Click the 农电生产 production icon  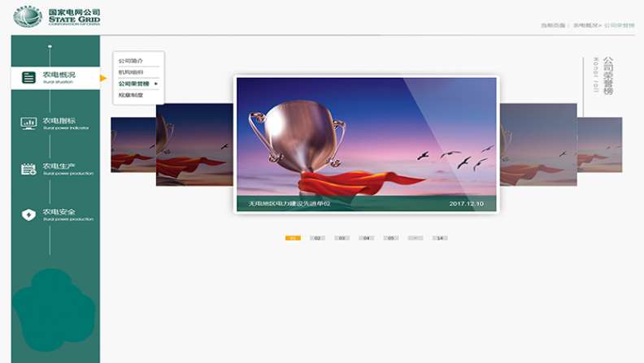pos(29,168)
